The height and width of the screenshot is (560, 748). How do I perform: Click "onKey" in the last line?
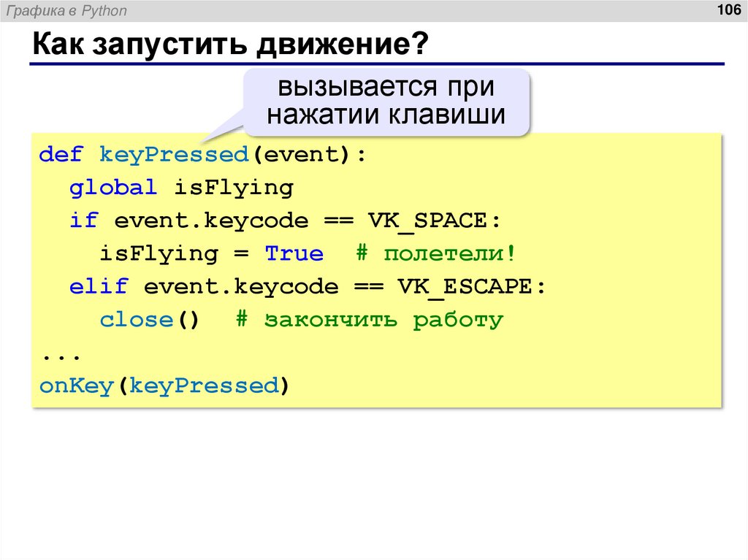pyautogui.click(x=76, y=386)
